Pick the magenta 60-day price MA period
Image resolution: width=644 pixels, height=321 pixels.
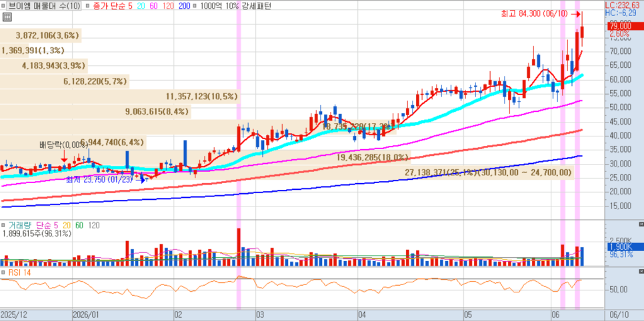pos(155,6)
